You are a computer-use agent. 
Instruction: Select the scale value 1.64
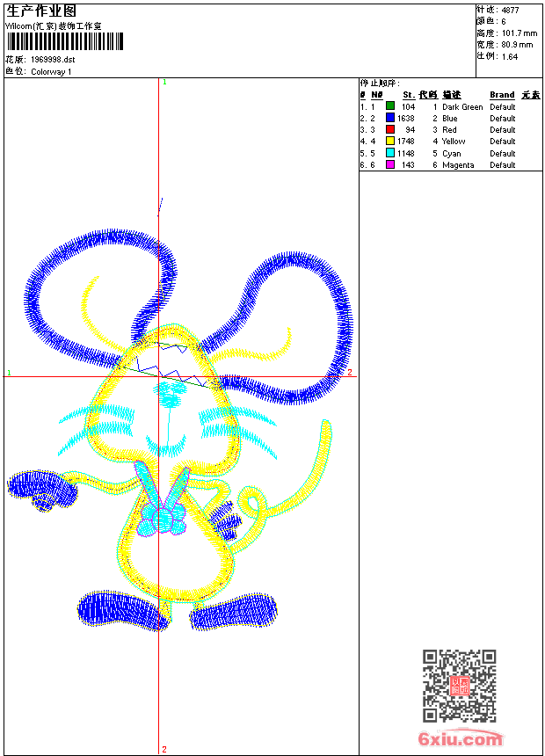tap(510, 56)
